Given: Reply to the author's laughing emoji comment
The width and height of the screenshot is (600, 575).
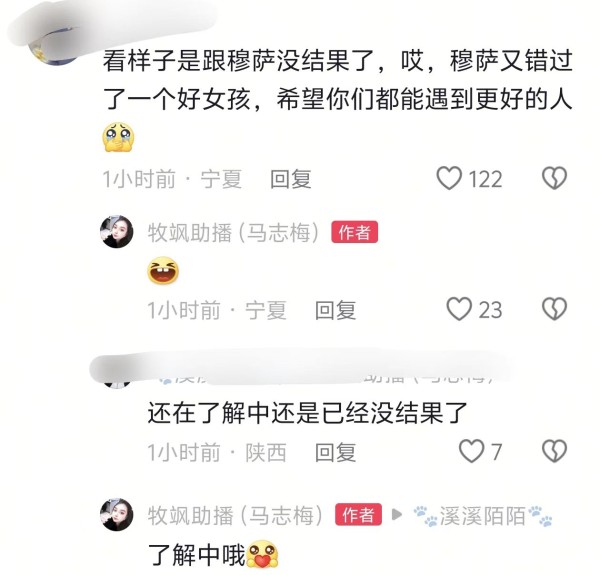Looking at the screenshot, I should (336, 310).
